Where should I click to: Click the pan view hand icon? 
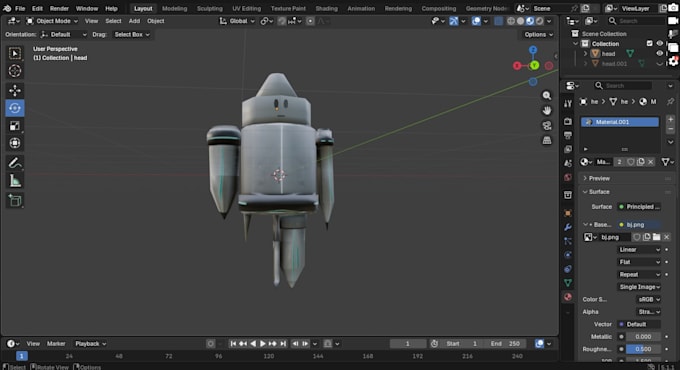(x=547, y=111)
